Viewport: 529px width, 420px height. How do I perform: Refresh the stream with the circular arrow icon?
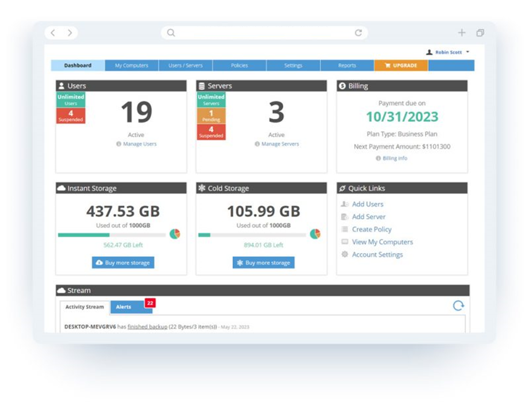coord(458,305)
